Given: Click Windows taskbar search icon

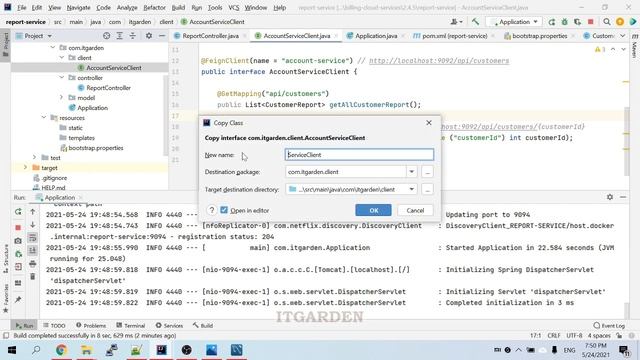Looking at the screenshot, I should tap(36, 350).
